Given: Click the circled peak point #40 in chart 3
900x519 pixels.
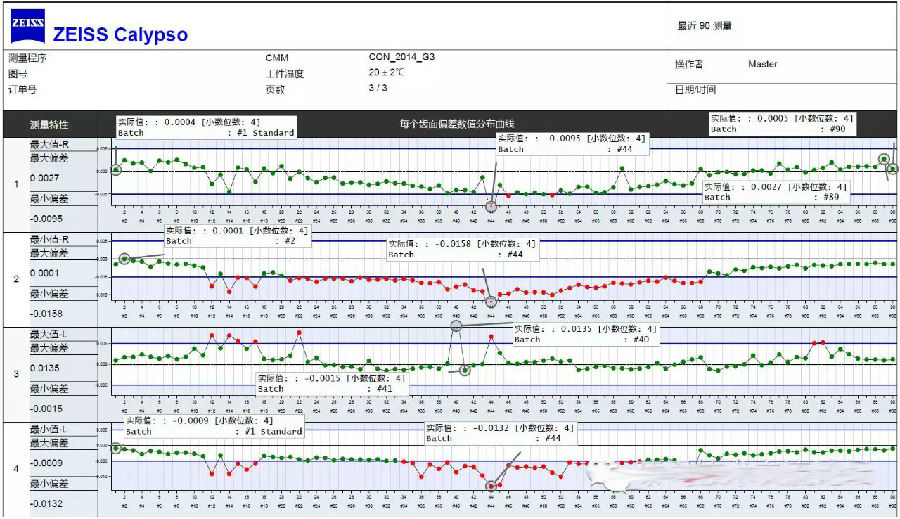Looking at the screenshot, I should tap(456, 327).
